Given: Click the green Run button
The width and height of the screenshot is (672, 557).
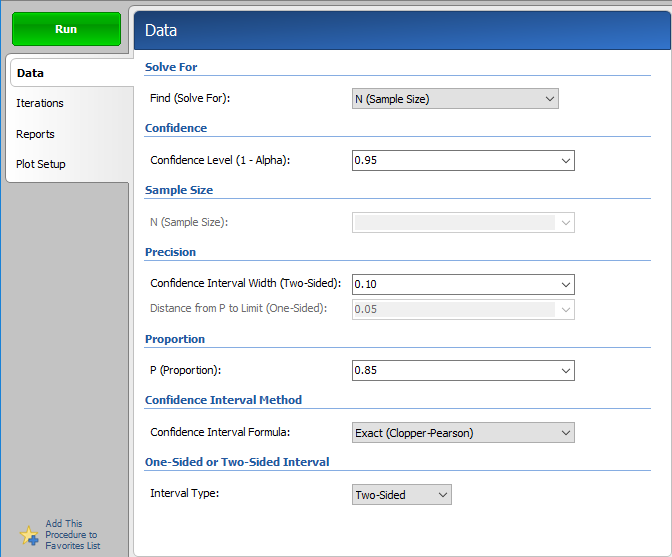Looking at the screenshot, I should (66, 29).
